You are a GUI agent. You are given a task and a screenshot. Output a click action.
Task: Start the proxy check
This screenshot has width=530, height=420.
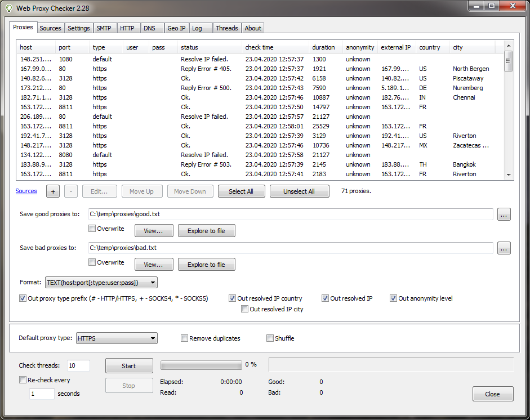tap(129, 366)
